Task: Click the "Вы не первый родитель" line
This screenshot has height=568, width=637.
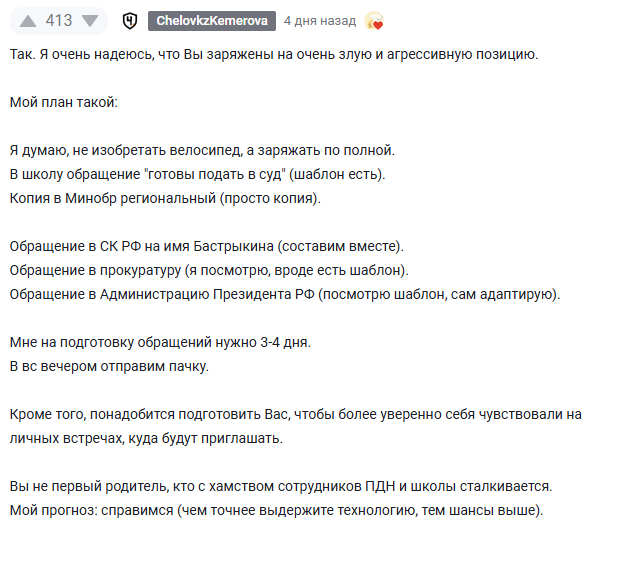Action: 280,486
